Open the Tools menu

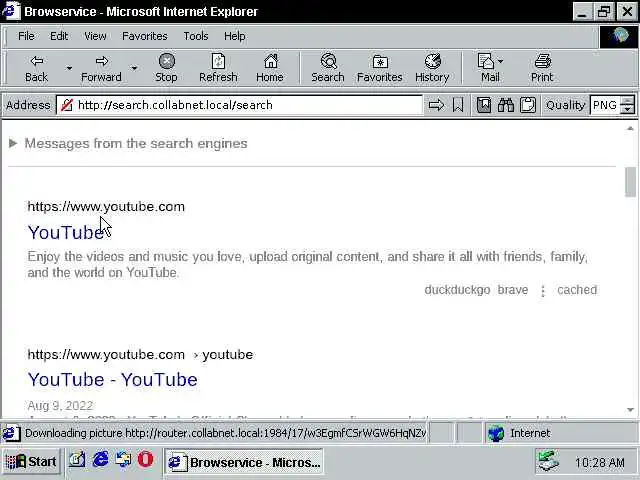tap(196, 36)
